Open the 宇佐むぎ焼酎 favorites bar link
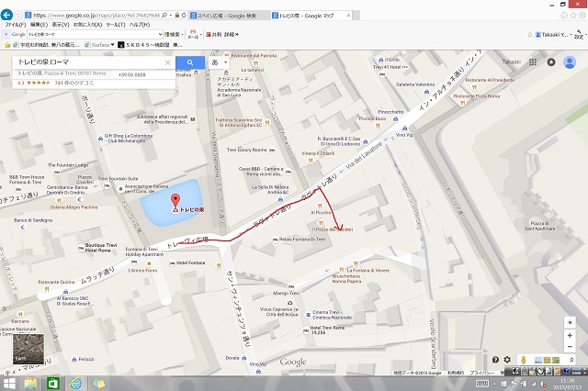Viewport: 588px width, 391px height. click(x=47, y=45)
